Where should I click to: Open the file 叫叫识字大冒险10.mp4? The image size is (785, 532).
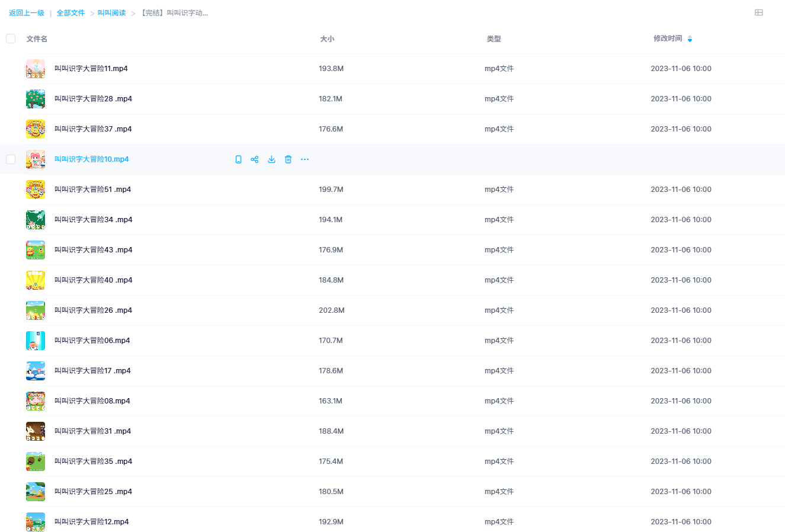tap(91, 159)
